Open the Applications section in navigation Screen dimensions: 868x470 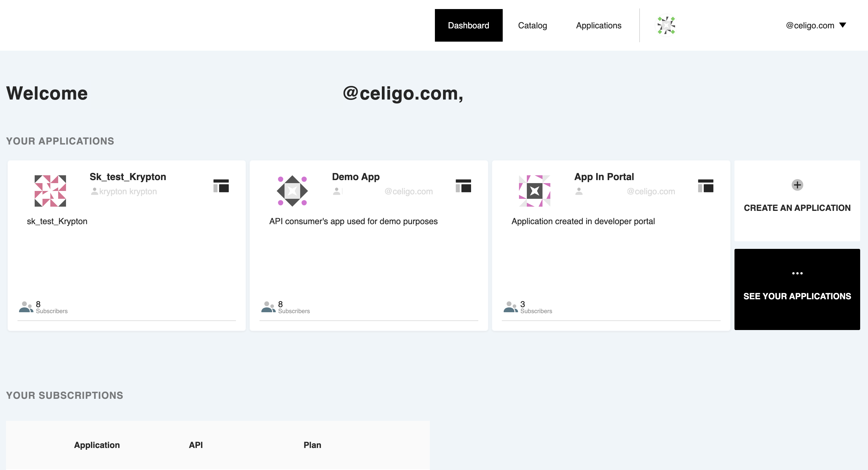point(599,25)
